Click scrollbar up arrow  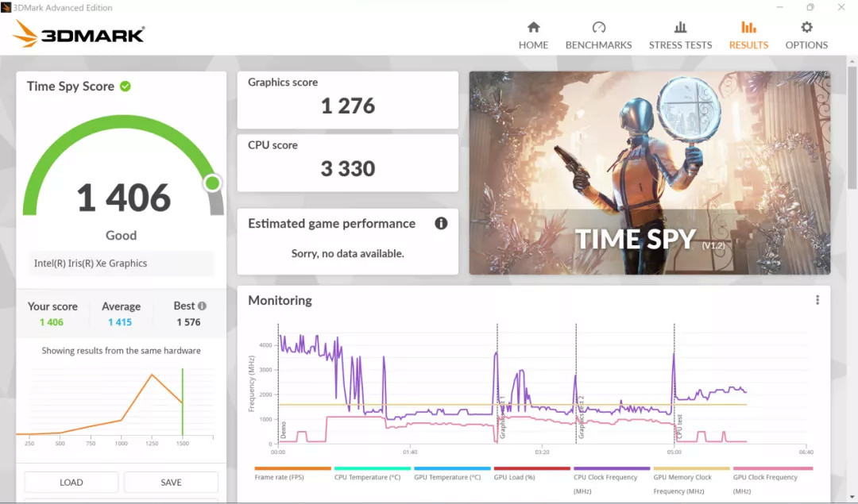coord(852,60)
